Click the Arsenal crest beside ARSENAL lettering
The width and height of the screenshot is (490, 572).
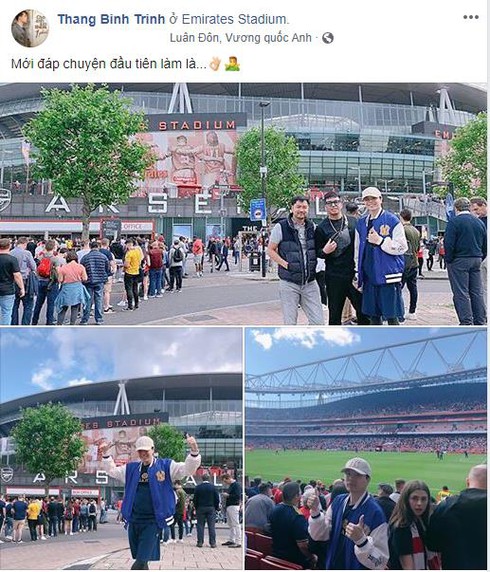click(5, 200)
